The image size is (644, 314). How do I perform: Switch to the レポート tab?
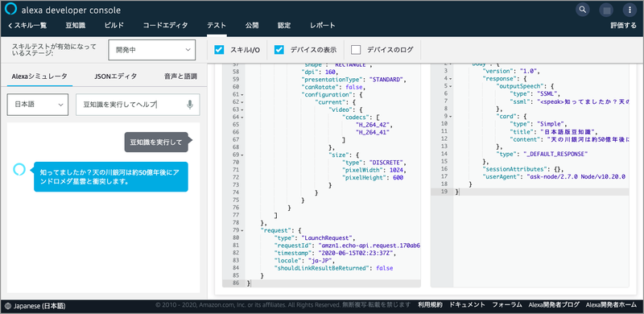323,26
